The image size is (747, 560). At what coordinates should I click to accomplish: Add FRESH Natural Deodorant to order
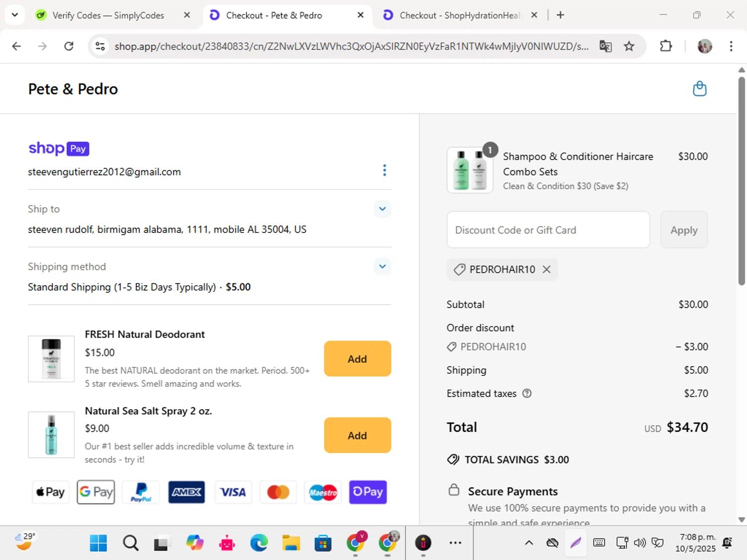coord(358,359)
